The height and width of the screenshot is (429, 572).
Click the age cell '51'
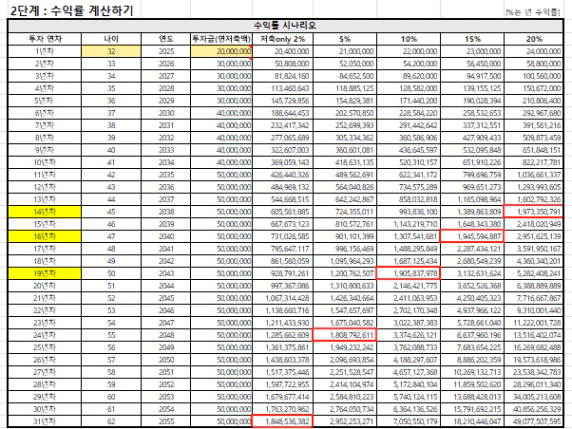(111, 286)
